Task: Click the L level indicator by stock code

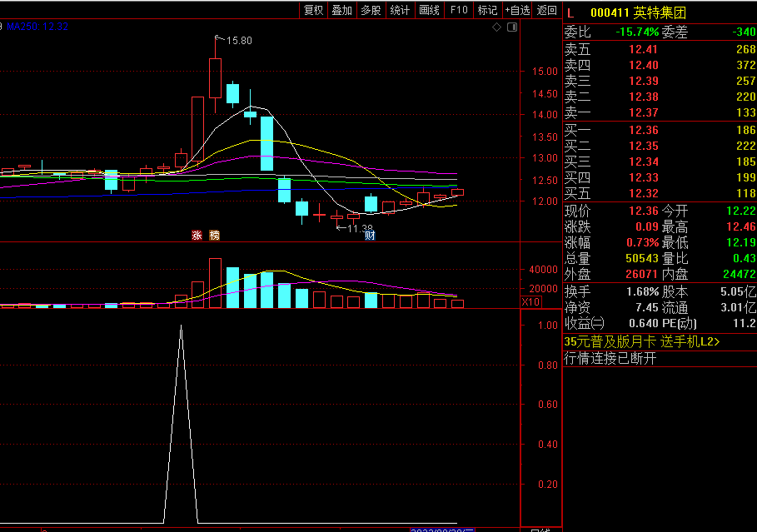Action: click(x=570, y=13)
